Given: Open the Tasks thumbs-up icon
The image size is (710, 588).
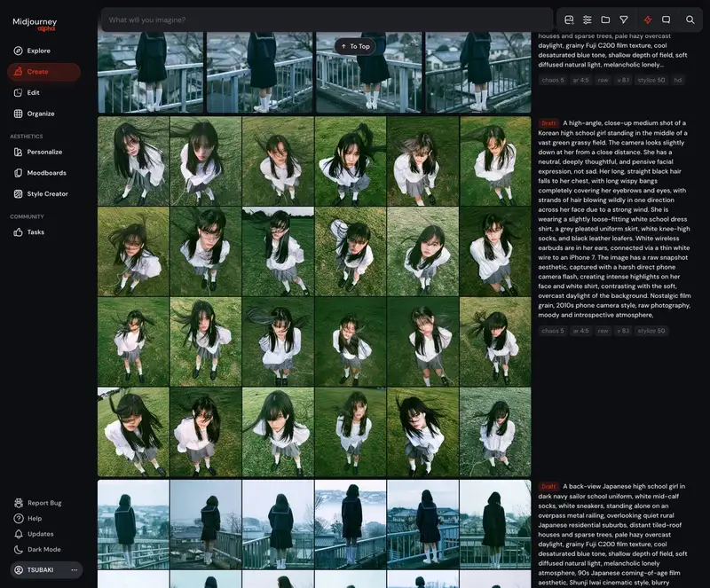Looking at the screenshot, I should click(x=18, y=232).
